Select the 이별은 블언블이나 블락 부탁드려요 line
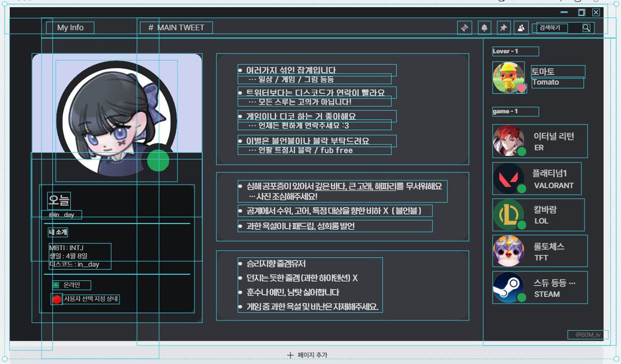Viewport: 621px width, 364px height. coord(307,141)
